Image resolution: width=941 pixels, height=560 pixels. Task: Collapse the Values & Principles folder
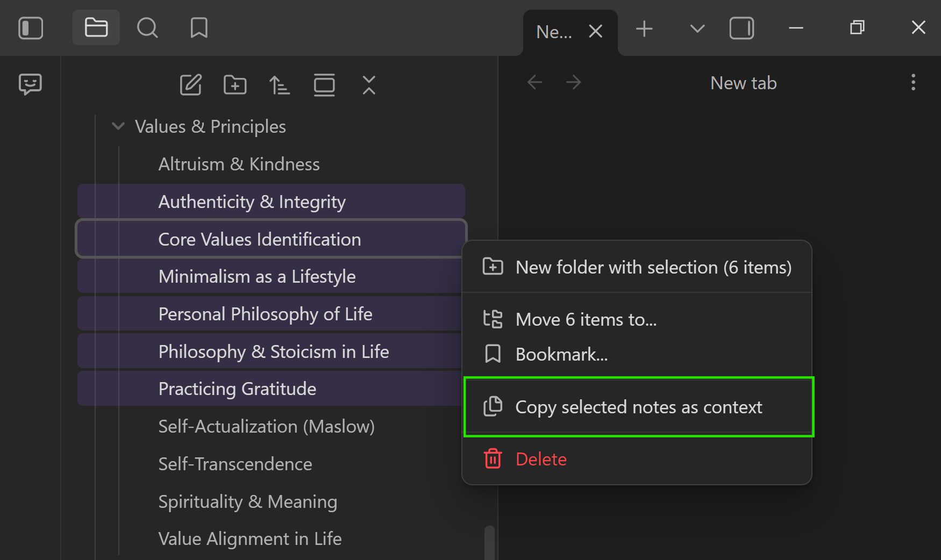pos(118,127)
